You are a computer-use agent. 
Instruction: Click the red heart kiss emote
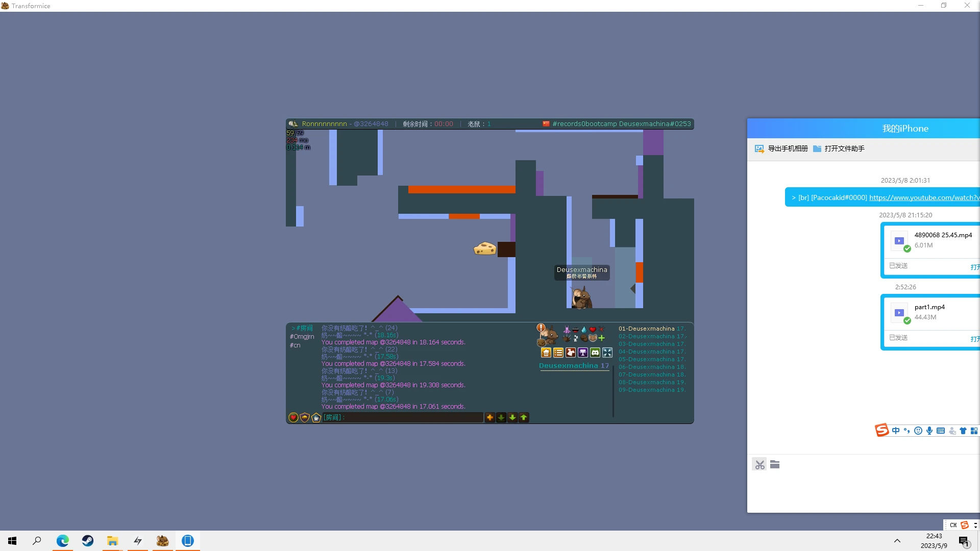(593, 330)
